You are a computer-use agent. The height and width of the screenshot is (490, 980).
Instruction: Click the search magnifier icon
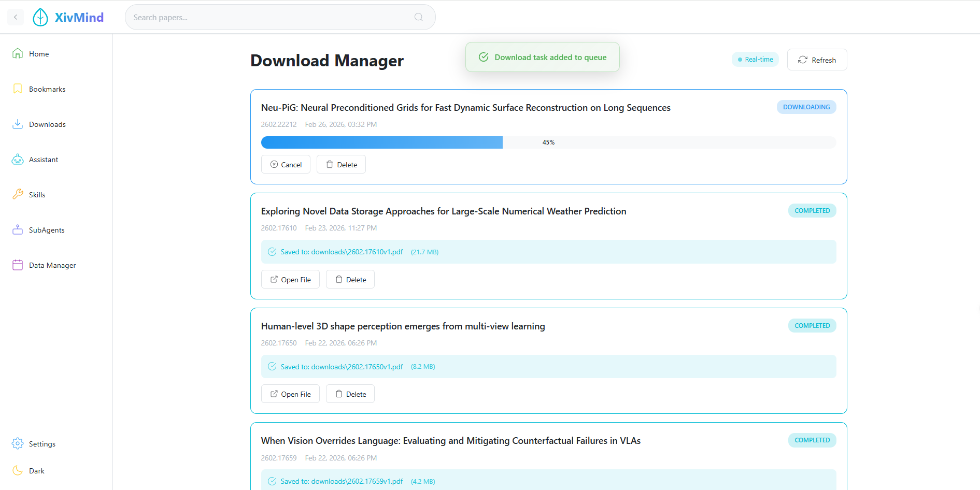coord(419,17)
